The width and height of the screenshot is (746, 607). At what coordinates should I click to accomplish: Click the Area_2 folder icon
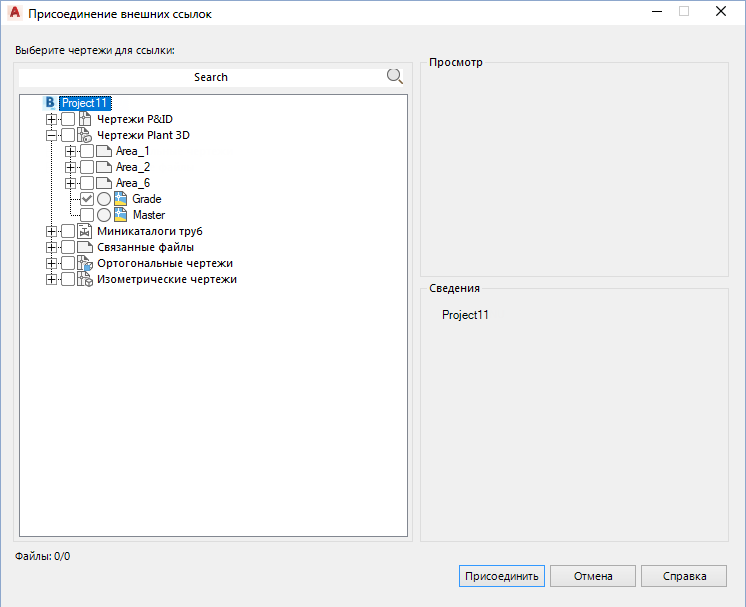(104, 167)
